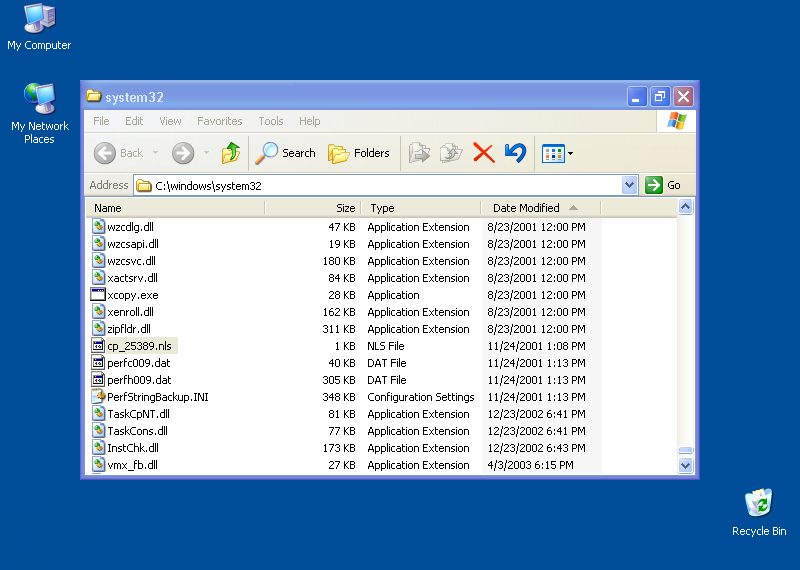Click the InstChk.dll file name

tap(133, 448)
